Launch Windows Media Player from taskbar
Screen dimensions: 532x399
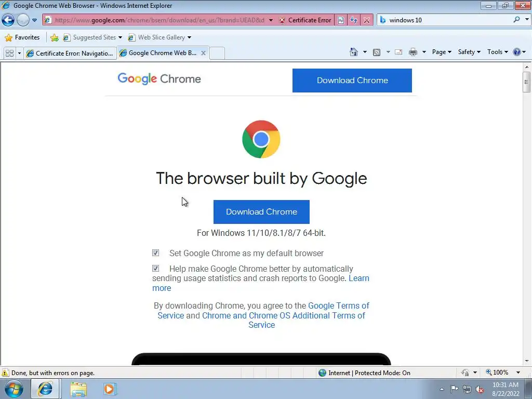109,389
